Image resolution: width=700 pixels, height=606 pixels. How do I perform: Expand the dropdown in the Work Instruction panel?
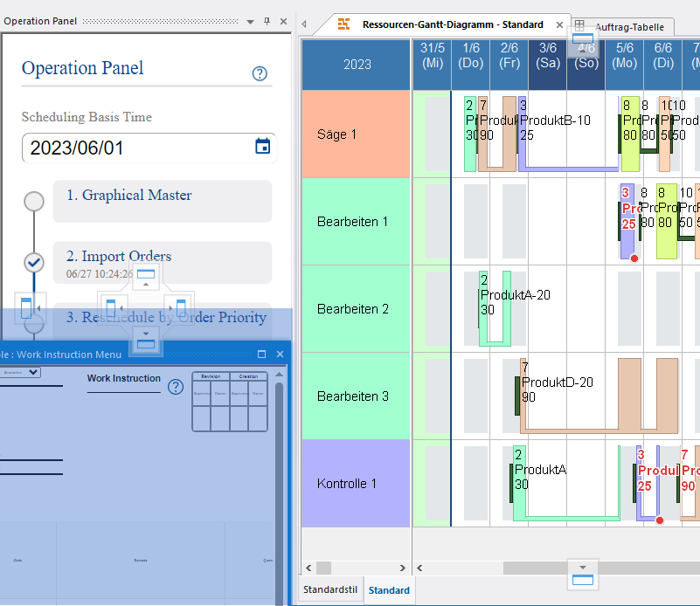[34, 373]
